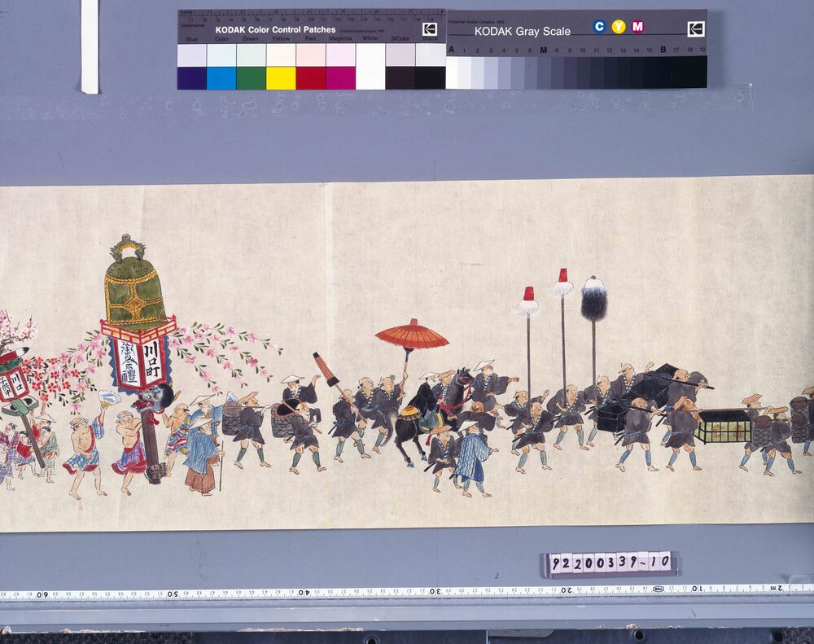Click the magenta circled M mark

pos(637,27)
